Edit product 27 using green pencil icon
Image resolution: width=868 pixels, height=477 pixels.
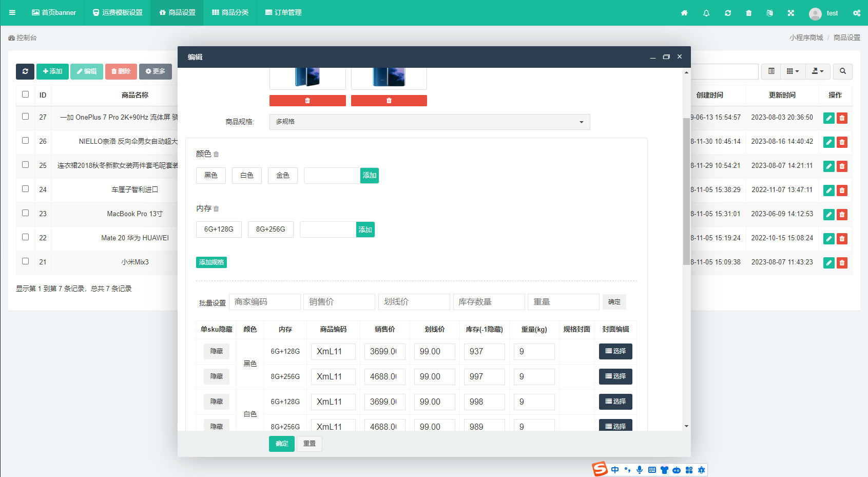coord(828,118)
